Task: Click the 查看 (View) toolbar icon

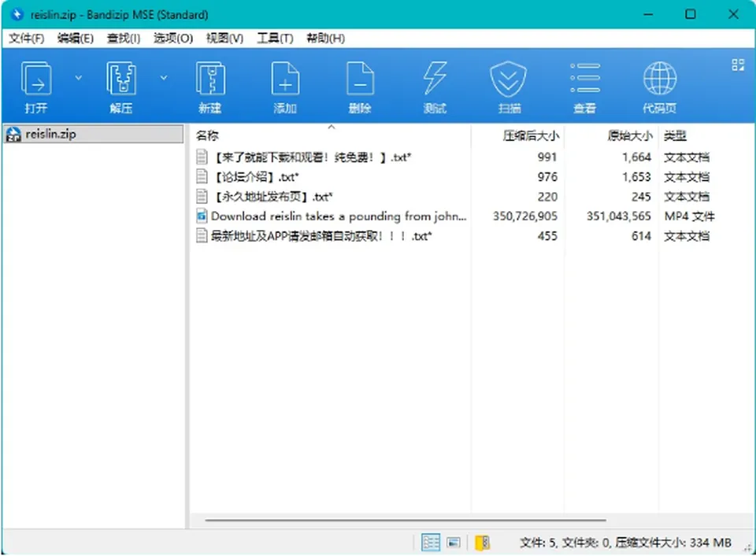Action: coord(585,78)
